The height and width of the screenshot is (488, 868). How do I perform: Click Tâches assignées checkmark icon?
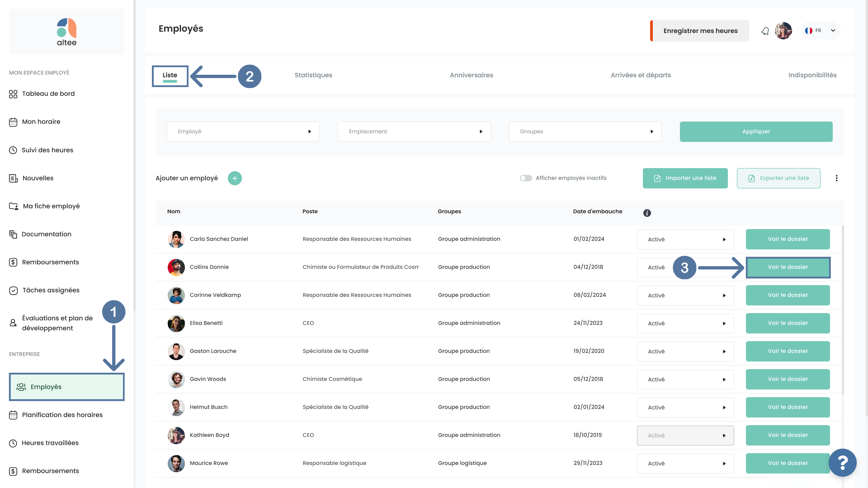(x=13, y=290)
